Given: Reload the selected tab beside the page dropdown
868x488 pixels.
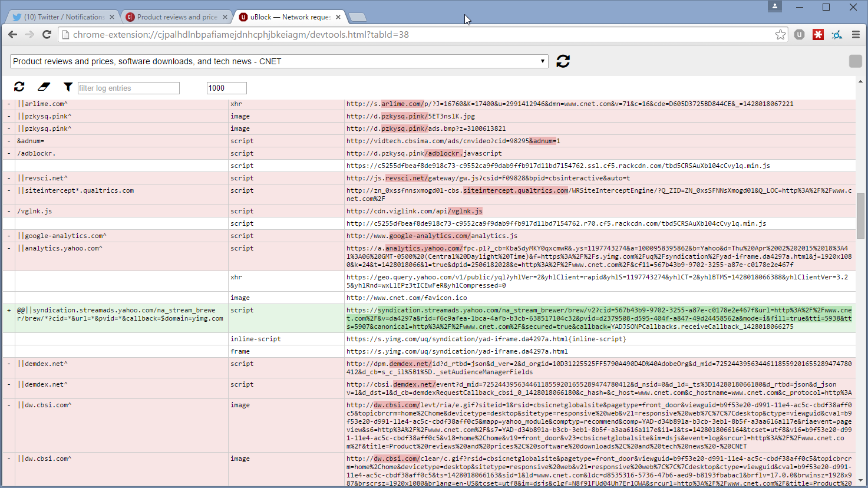Looking at the screenshot, I should (563, 61).
